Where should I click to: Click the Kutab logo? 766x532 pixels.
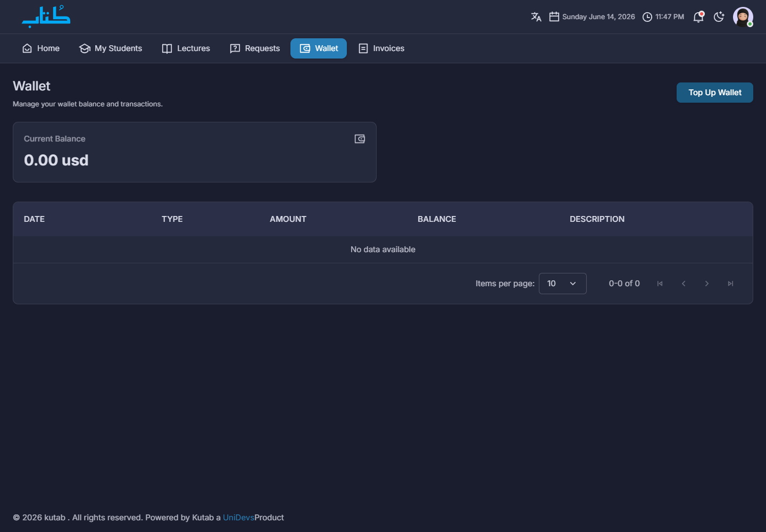pos(46,16)
